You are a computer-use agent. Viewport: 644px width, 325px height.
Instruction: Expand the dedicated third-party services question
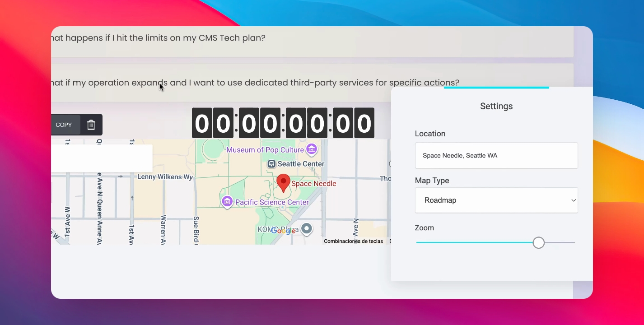click(x=312, y=83)
